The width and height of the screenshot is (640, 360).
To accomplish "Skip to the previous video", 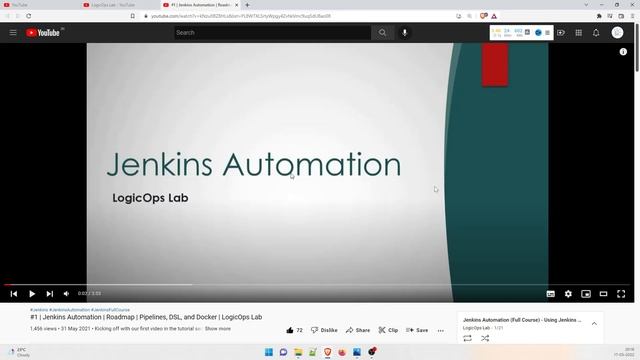I will (14, 293).
